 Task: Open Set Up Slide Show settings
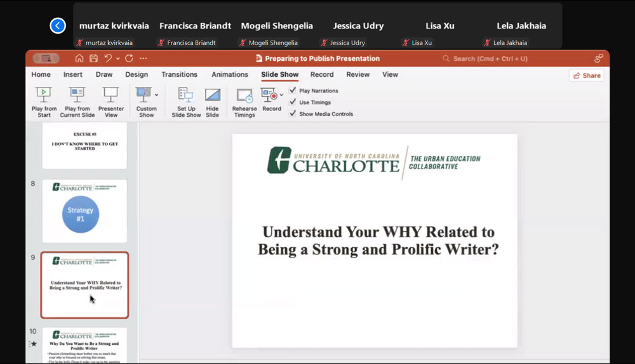point(186,95)
